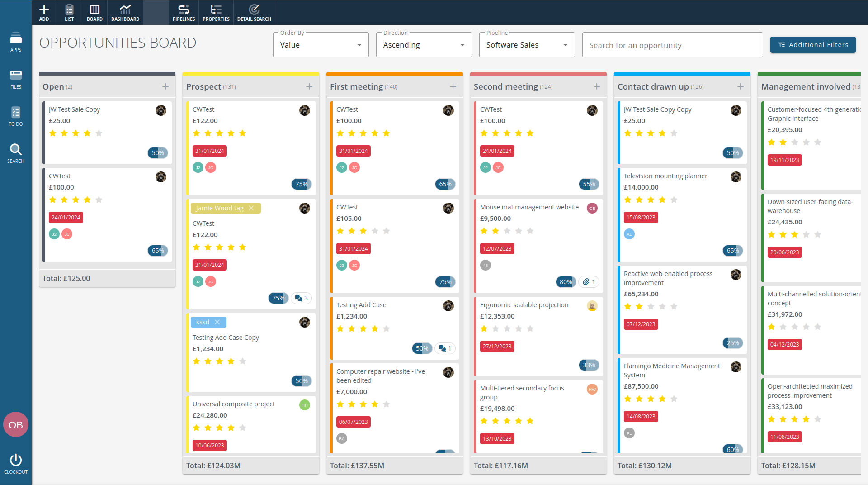Expand the Order By dropdown
Image resolution: width=868 pixels, height=485 pixels.
(321, 45)
